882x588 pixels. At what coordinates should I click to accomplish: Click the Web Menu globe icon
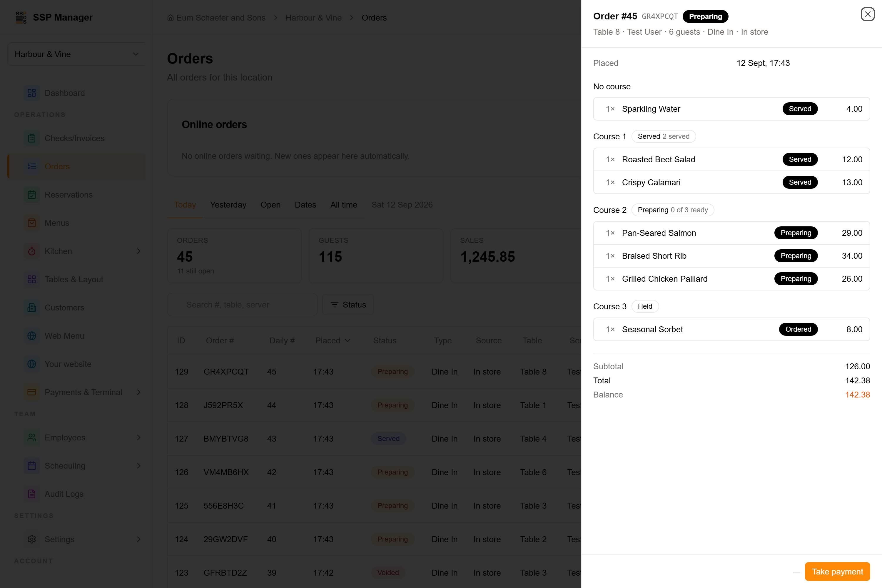click(32, 336)
